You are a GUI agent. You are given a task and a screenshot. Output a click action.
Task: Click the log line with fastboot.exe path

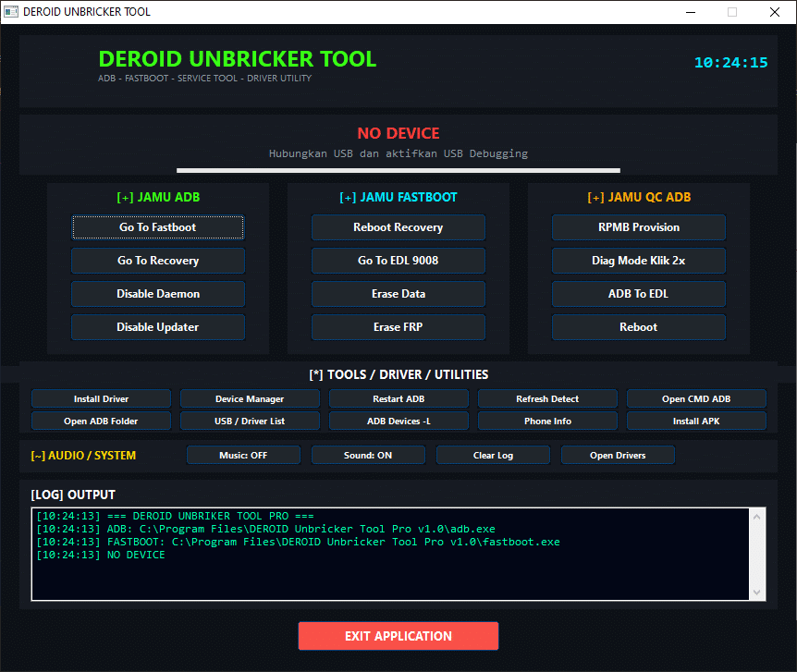[298, 542]
